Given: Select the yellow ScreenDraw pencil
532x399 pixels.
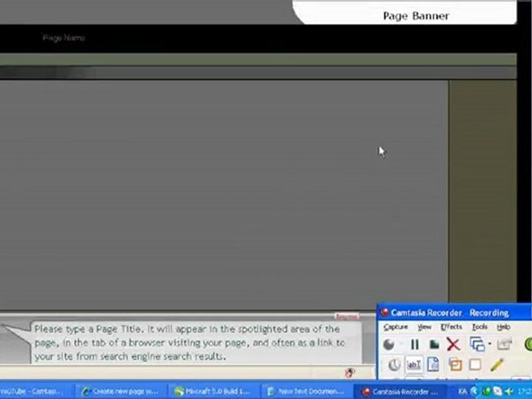Looking at the screenshot, I should (x=497, y=365).
